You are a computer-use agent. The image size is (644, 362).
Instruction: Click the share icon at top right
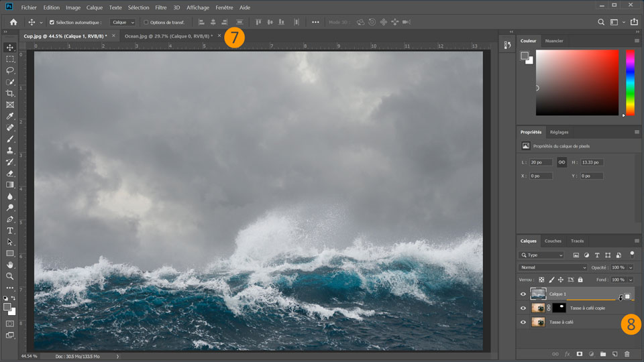(634, 21)
